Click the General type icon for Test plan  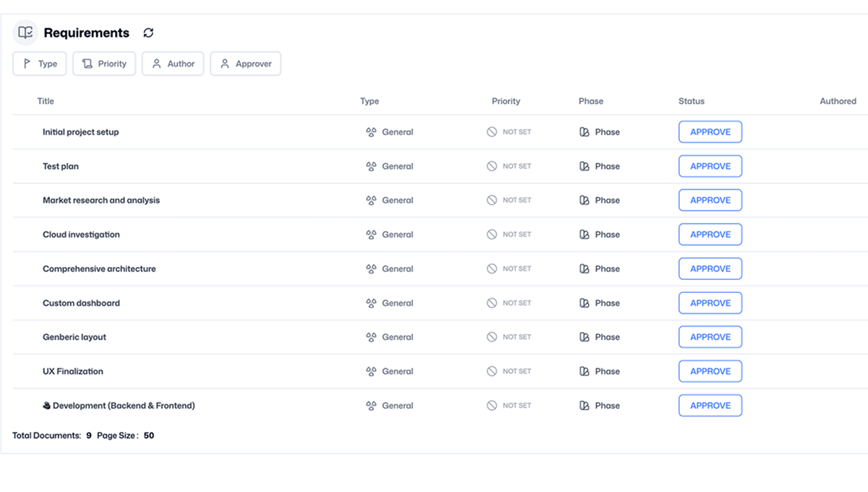pos(371,166)
